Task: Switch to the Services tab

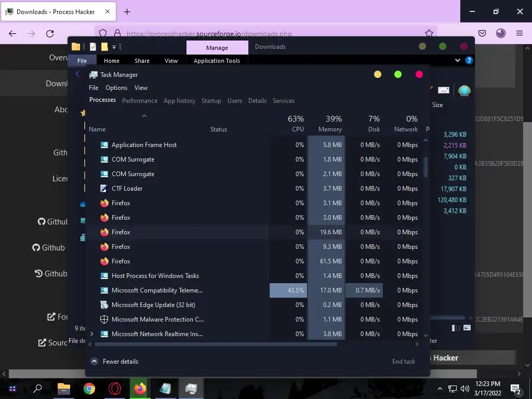Action: point(284,101)
